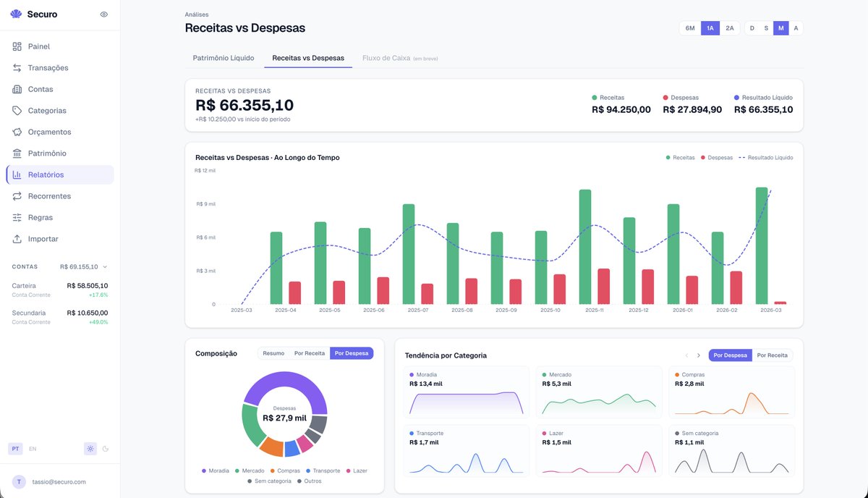
Task: Select daily granularity D
Action: (752, 28)
